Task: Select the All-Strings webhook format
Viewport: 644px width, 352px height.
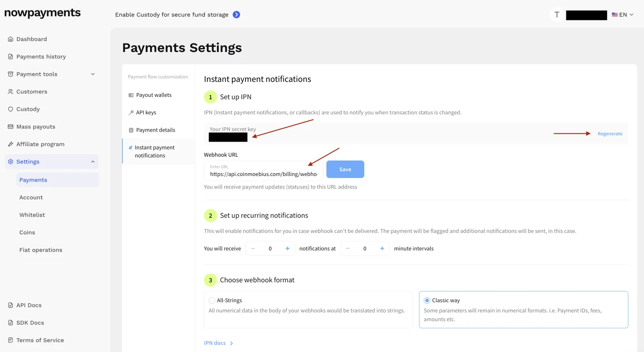Action: [x=212, y=300]
